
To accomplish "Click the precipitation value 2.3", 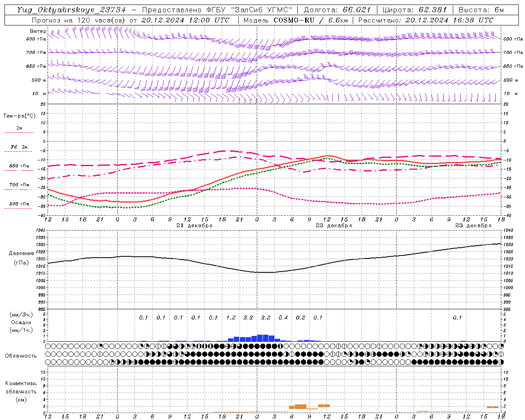I will pyautogui.click(x=248, y=317).
